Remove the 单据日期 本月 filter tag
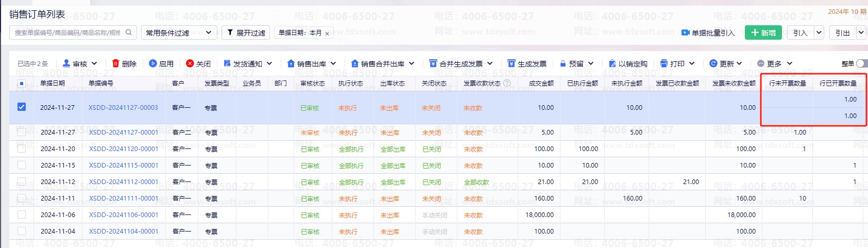 pyautogui.click(x=327, y=34)
